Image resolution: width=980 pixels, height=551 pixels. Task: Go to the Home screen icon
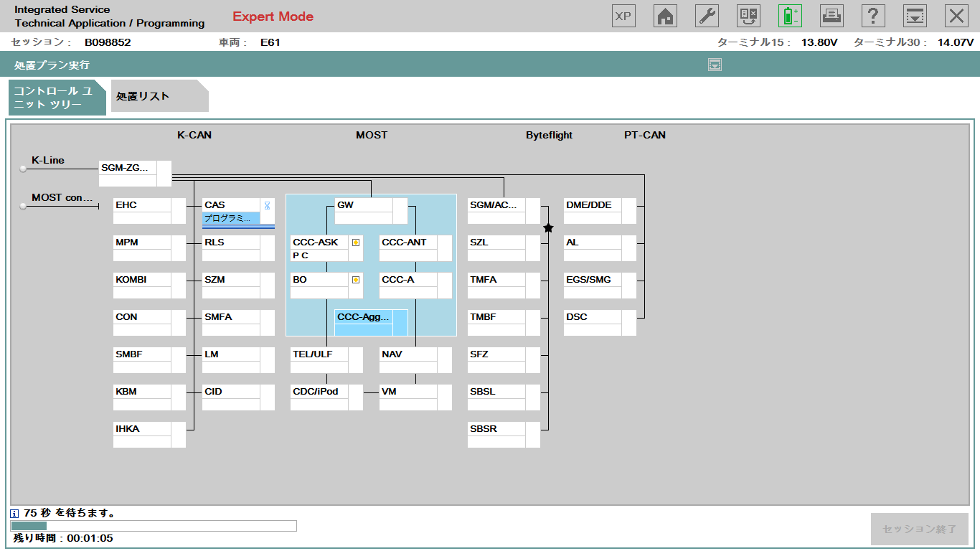click(665, 16)
